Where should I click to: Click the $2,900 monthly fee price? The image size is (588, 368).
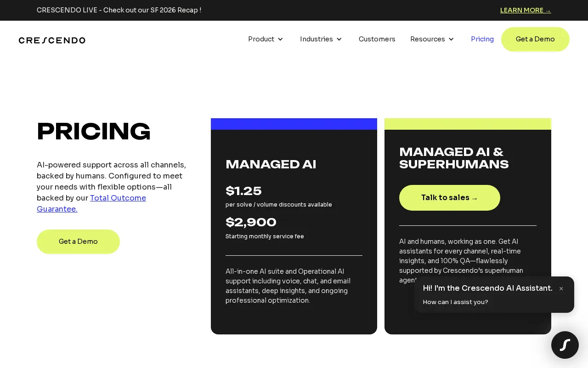[251, 222]
